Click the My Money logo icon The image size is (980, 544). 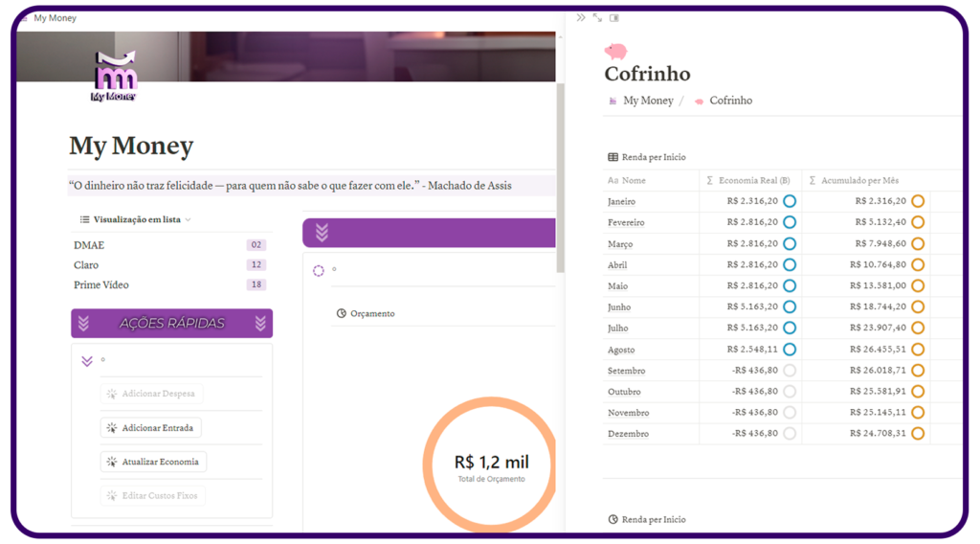(114, 76)
